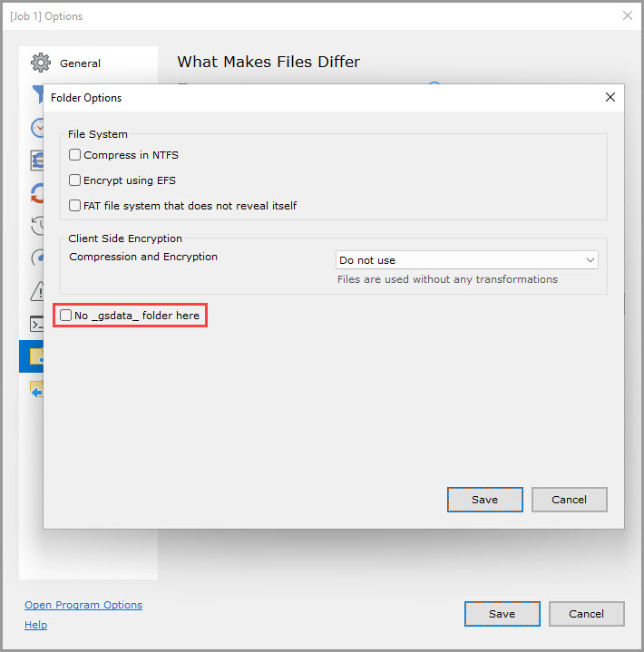Open the gray history clock icon in sidebar
This screenshot has width=644, height=652.
[x=36, y=226]
